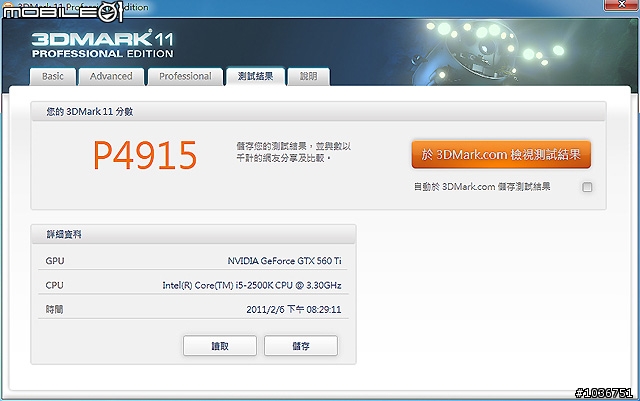
Task: Enable auto-save results at 3DMark.com checkbox
Action: [x=587, y=187]
